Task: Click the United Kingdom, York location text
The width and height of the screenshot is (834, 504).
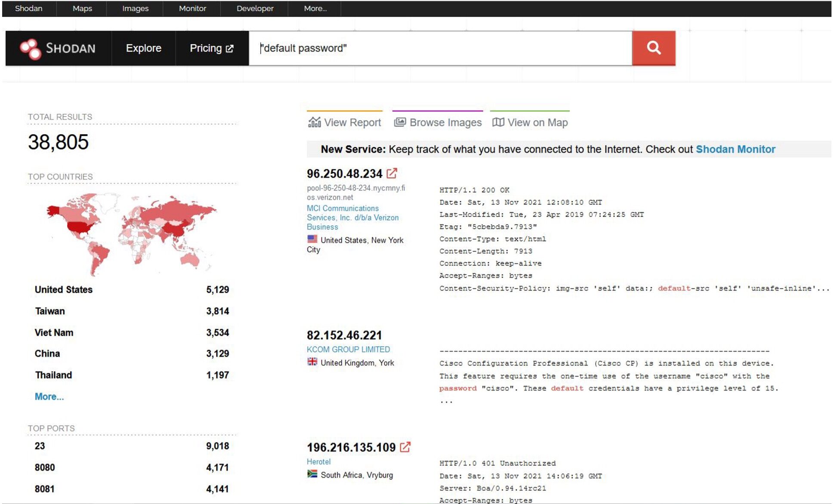Action: click(357, 363)
